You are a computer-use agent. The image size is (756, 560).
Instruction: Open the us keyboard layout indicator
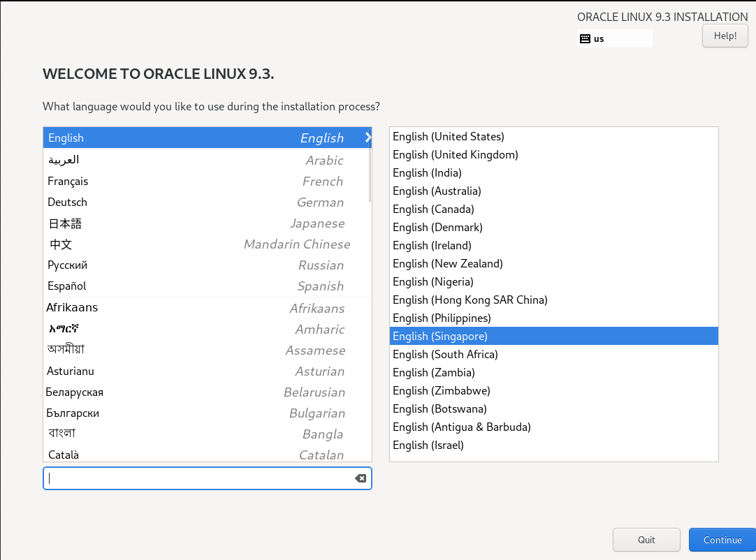tap(614, 38)
